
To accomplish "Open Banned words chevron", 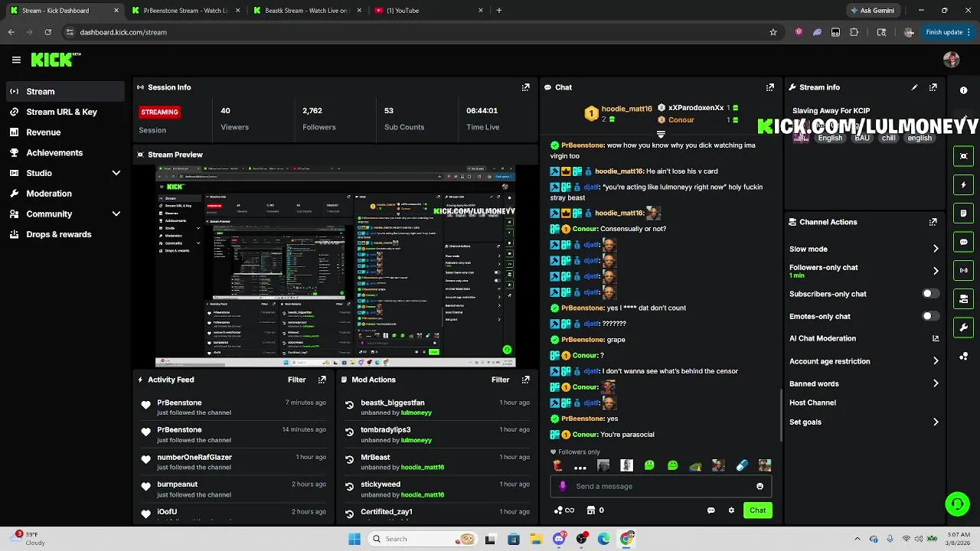I will 936,383.
